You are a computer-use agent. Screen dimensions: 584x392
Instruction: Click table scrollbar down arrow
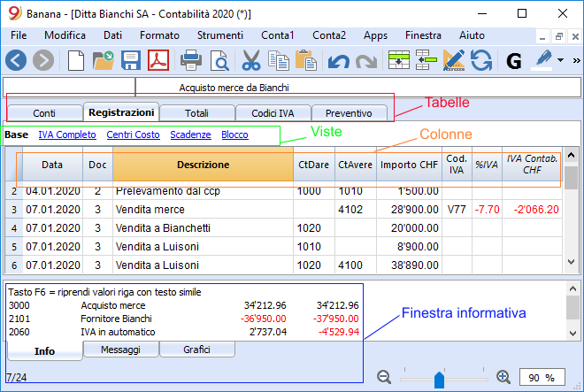pos(571,262)
